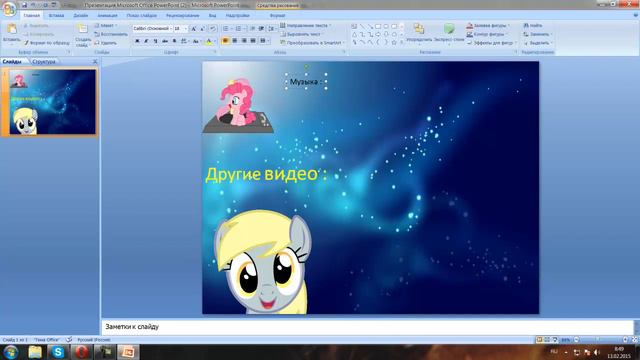Toggle align text right
640x360 pixels.
(244, 41)
